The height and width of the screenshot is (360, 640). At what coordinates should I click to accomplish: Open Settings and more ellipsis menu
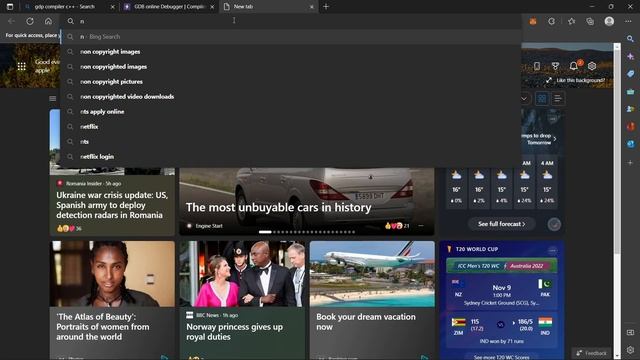[x=628, y=21]
